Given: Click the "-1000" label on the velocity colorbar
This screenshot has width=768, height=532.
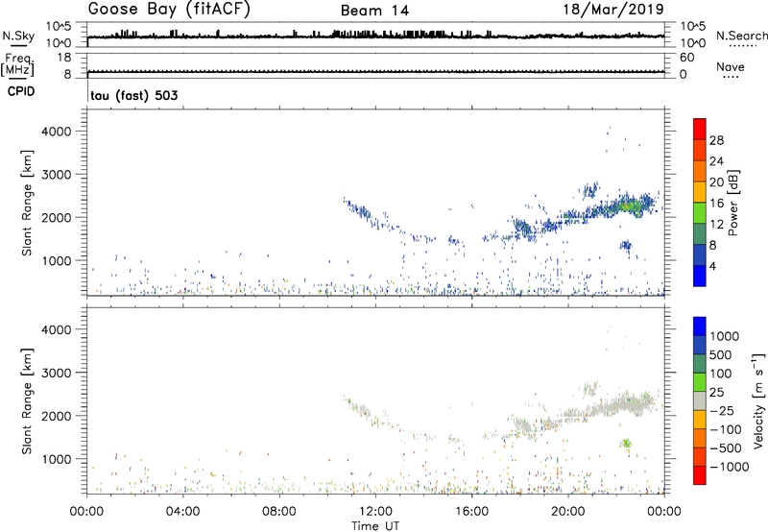Looking at the screenshot, I should pos(730,467).
